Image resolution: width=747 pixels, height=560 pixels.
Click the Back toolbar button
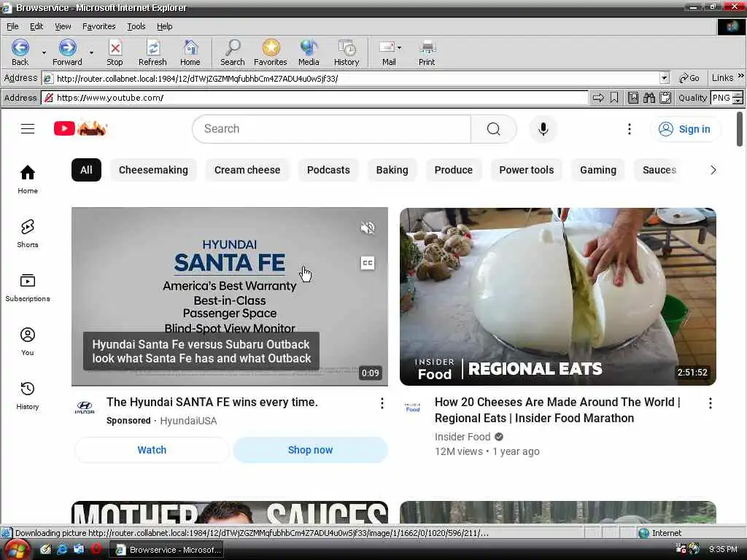click(x=20, y=52)
